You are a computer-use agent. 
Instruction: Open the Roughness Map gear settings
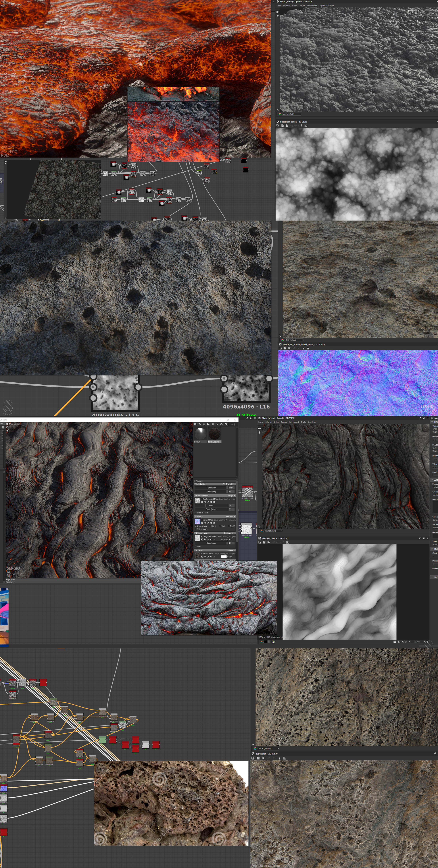[202, 540]
